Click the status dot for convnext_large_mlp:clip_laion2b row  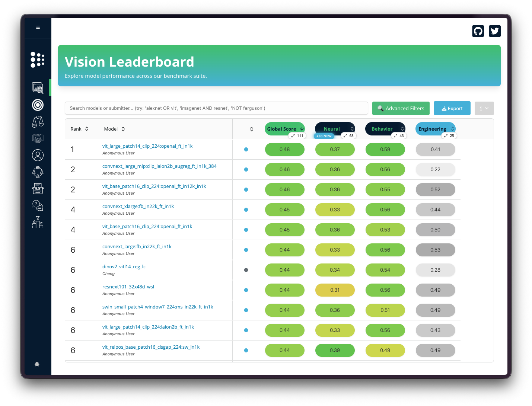tap(246, 169)
